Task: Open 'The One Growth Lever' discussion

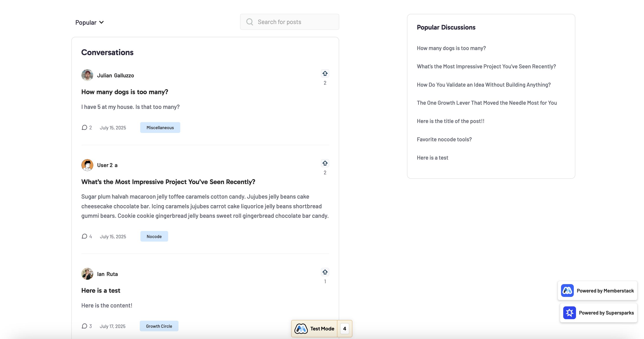Action: [486, 103]
